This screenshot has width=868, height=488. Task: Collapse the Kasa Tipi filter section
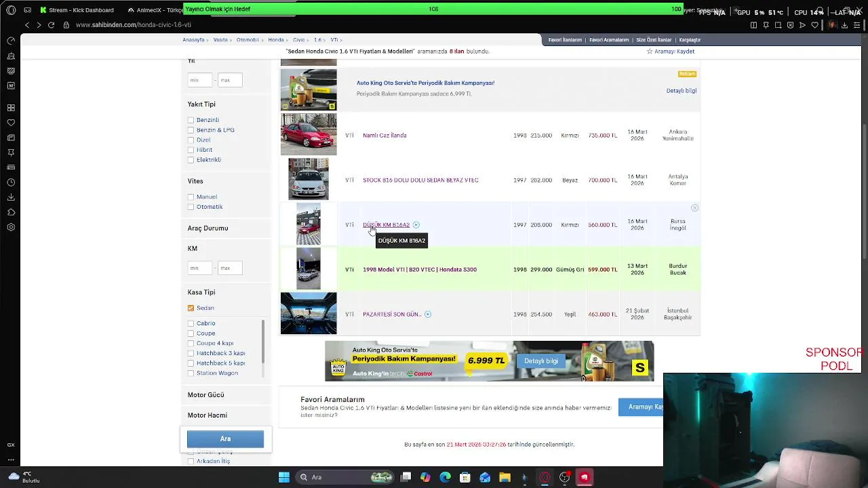coord(201,293)
